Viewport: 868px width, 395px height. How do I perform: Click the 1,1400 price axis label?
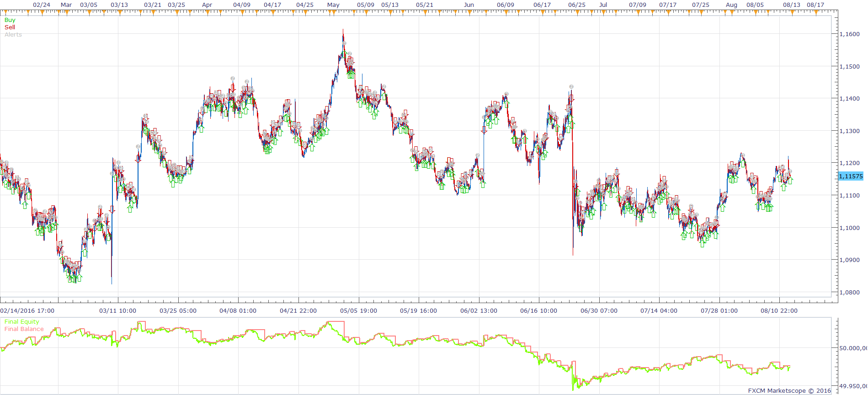850,99
